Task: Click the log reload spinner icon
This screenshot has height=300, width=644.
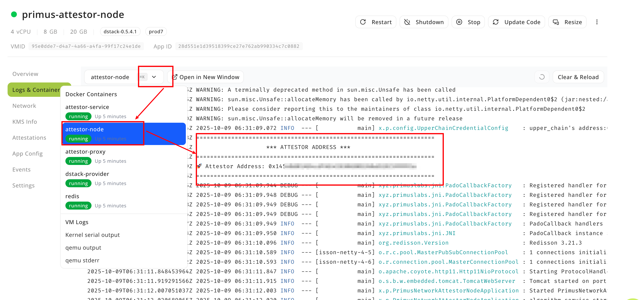Action: (542, 77)
